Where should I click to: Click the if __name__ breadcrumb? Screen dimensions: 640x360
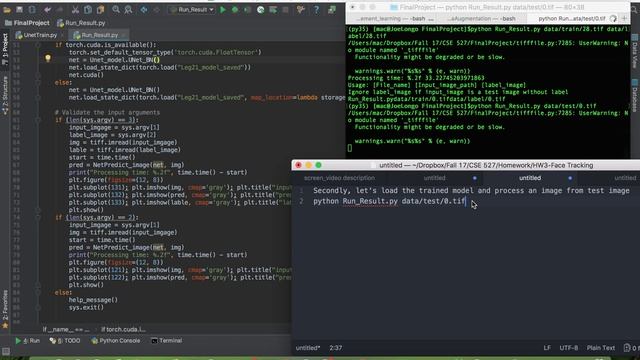(x=66, y=329)
